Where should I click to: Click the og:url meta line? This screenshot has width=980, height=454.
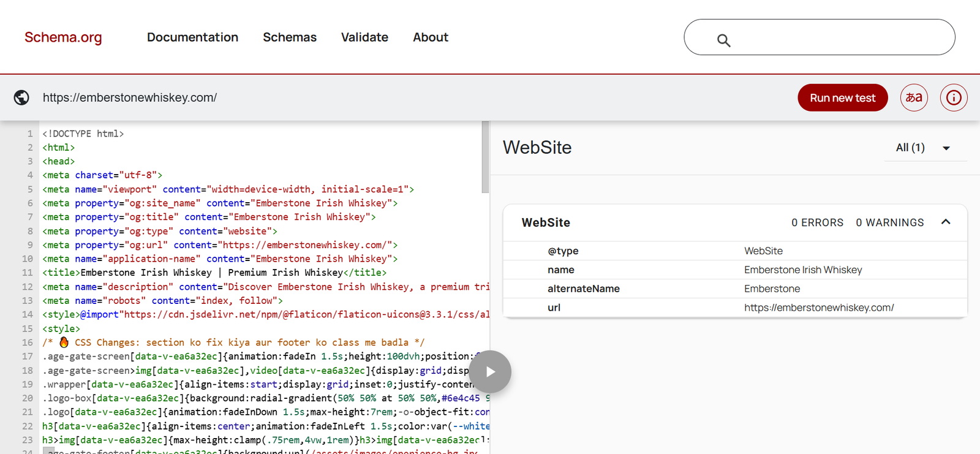pos(220,245)
